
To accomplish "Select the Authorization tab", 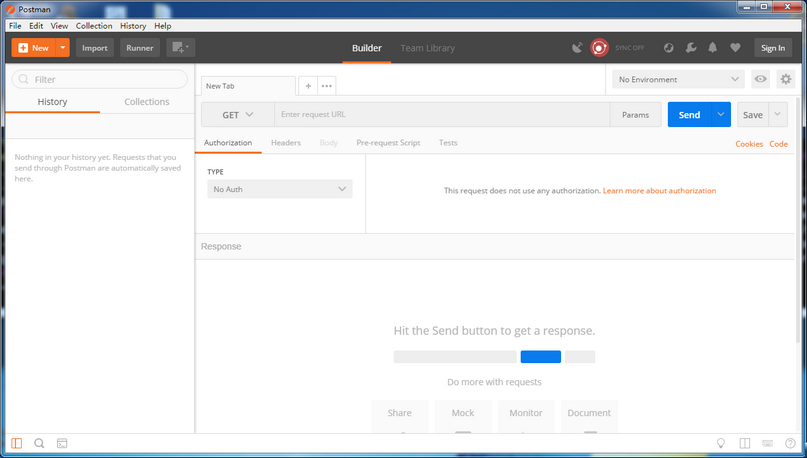I will click(x=228, y=143).
